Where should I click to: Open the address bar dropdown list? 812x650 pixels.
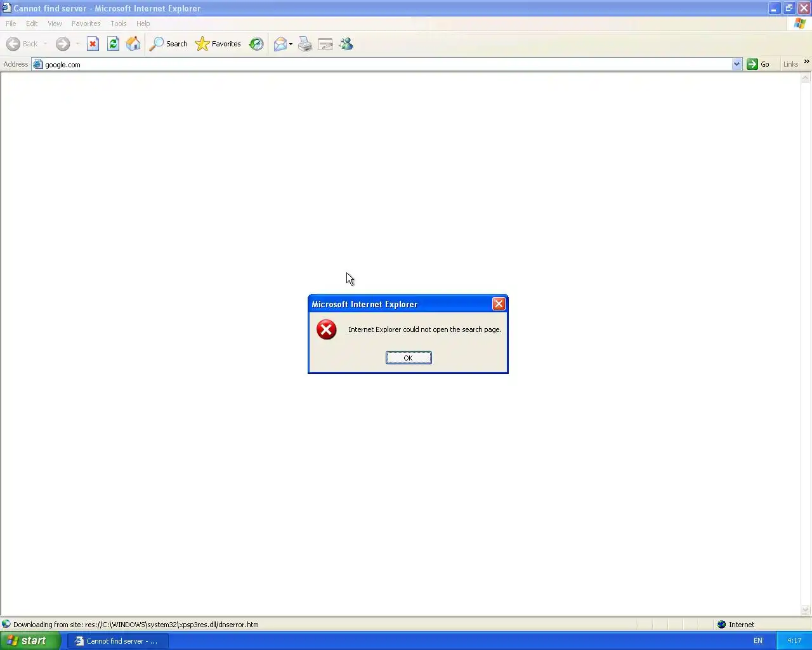737,64
